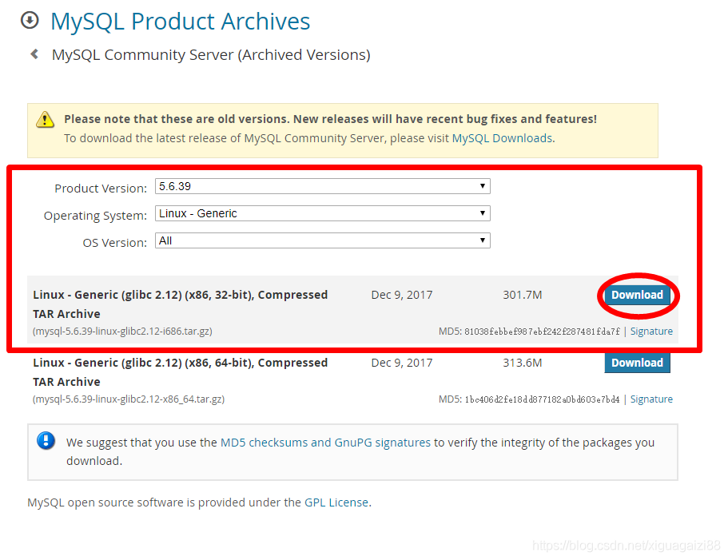
Task: Click the yellow warning triangle icon
Action: 46,120
